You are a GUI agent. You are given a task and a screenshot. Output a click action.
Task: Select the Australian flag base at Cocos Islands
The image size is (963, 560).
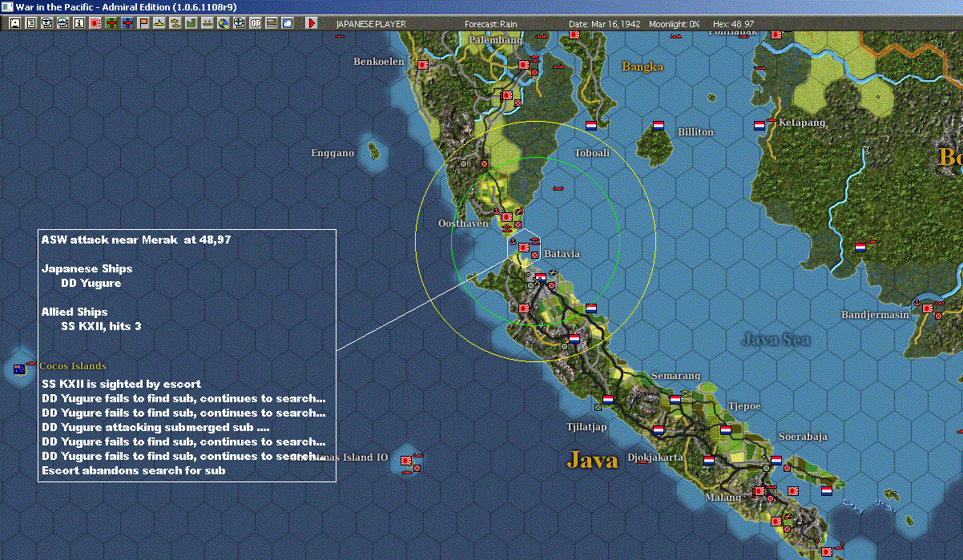coord(20,369)
